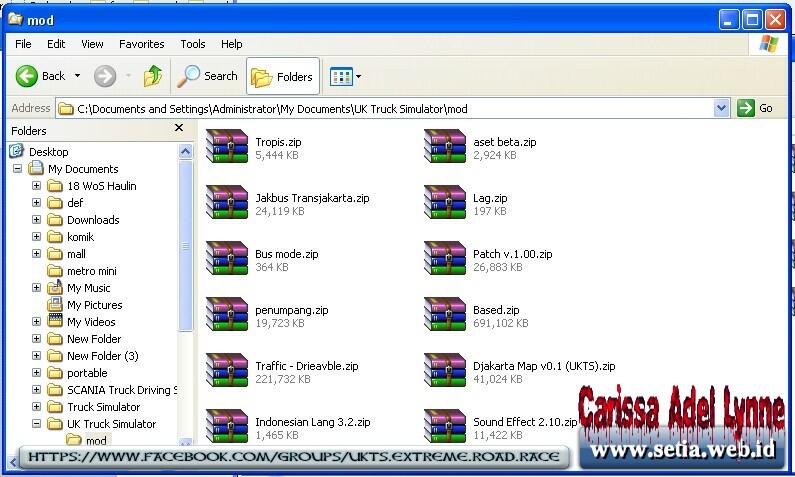Select the Patch v.1.00.zip archive icon
This screenshot has height=477, width=795.
445,259
